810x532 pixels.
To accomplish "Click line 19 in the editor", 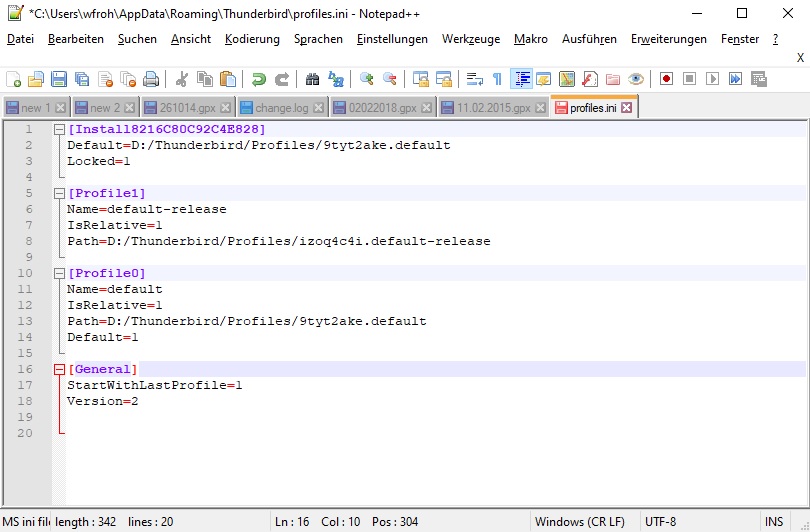I will [300, 418].
